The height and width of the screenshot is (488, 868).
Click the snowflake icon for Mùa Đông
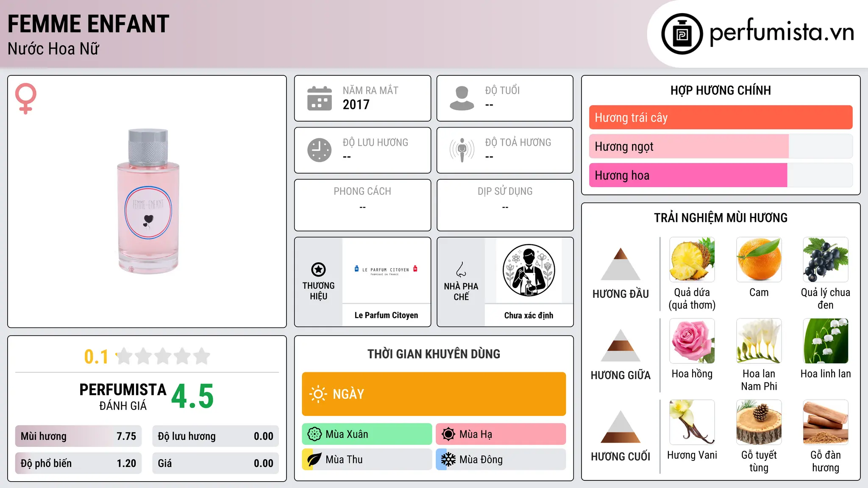coord(448,460)
